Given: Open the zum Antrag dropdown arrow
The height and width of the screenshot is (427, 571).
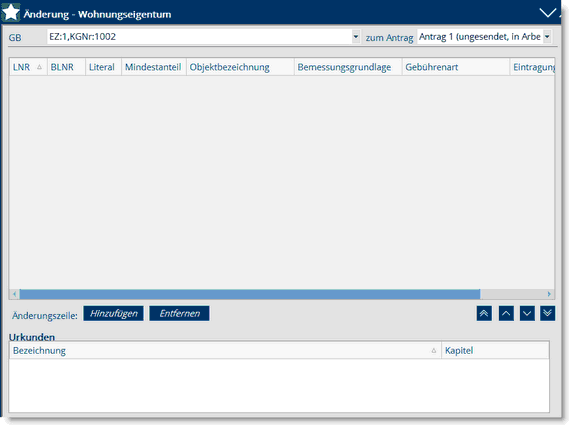Looking at the screenshot, I should coord(547,37).
